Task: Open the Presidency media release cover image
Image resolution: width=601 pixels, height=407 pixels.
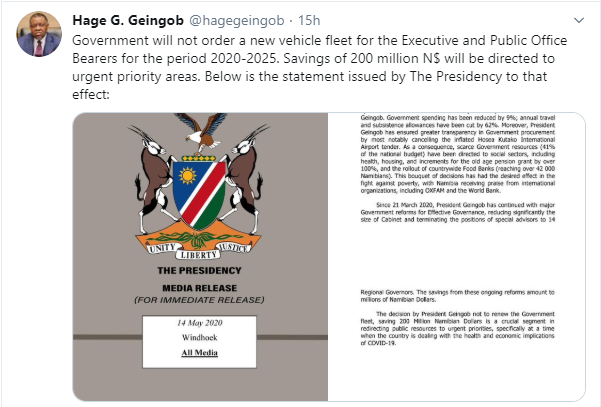Action: click(x=200, y=257)
